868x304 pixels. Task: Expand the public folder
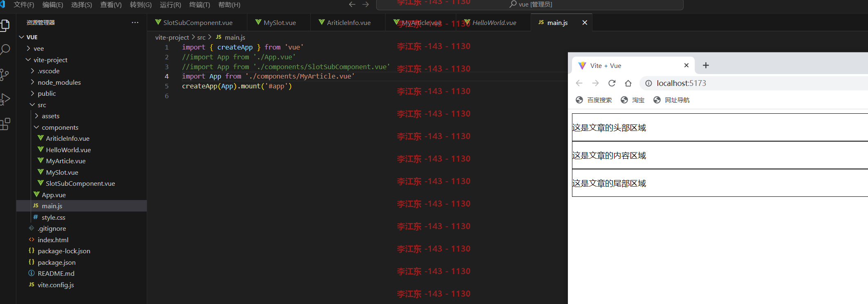(x=81, y=93)
